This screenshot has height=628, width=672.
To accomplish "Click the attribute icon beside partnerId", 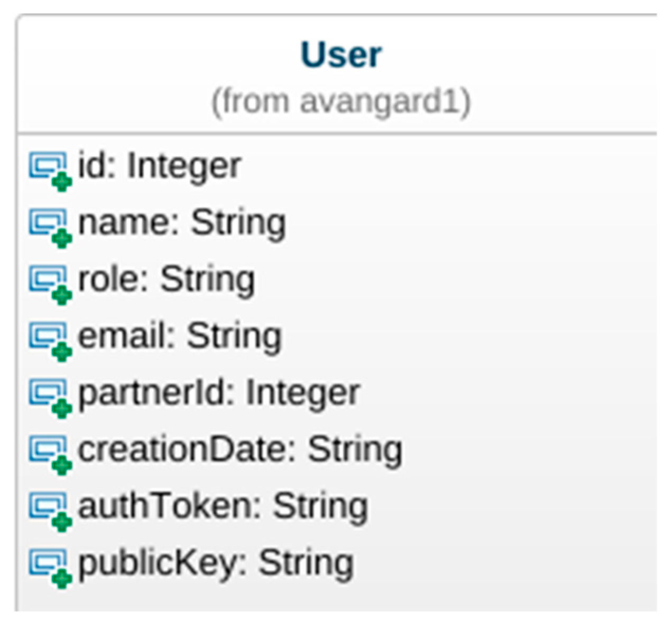I will click(x=50, y=398).
